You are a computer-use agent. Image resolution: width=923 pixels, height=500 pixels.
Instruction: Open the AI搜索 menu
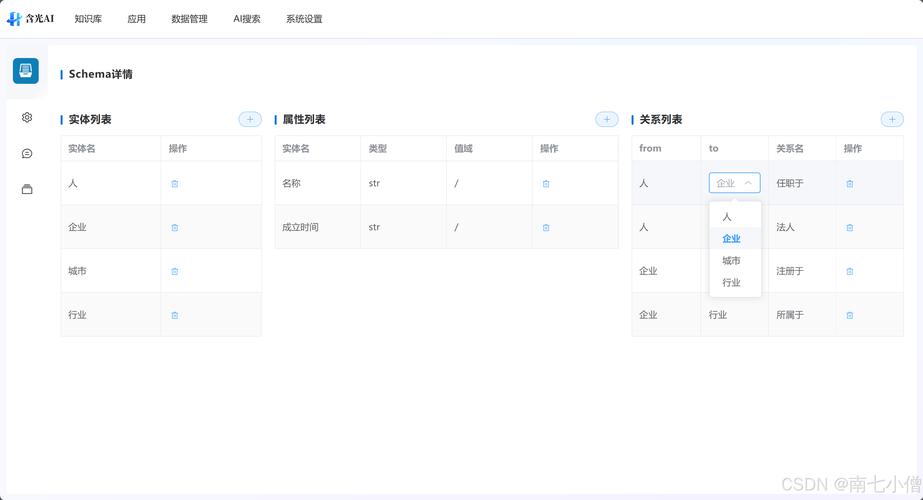(247, 19)
